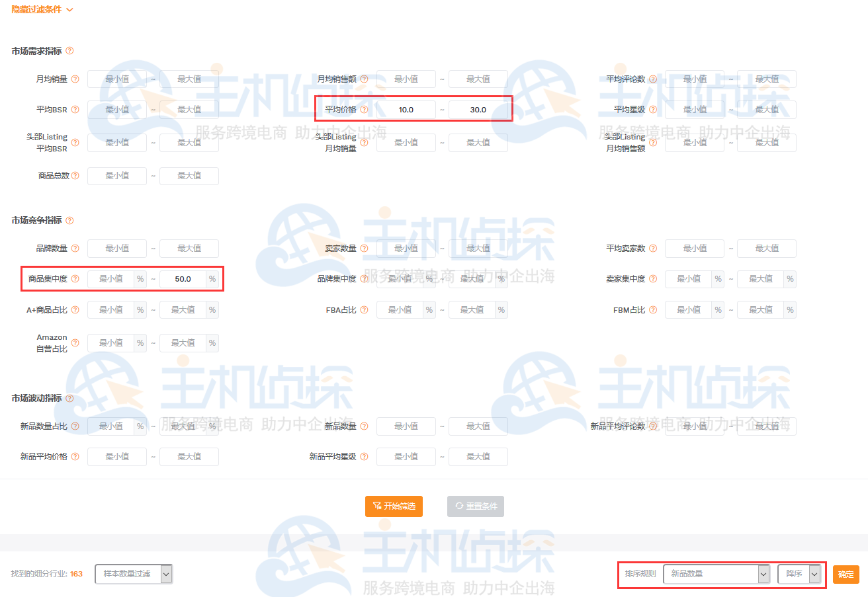Open the 样本数量过滤 dropdown
Viewport: 868px width, 597px height.
(x=132, y=574)
